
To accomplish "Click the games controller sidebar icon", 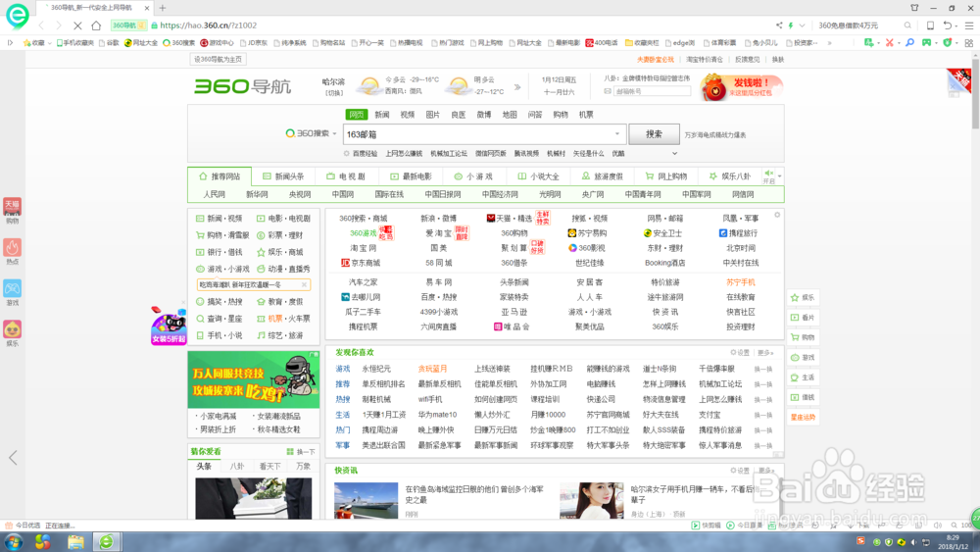I will click(12, 289).
